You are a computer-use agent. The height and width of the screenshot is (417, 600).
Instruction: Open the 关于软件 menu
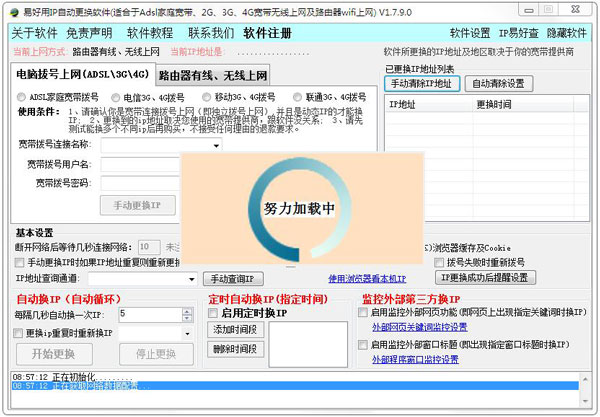tap(34, 33)
